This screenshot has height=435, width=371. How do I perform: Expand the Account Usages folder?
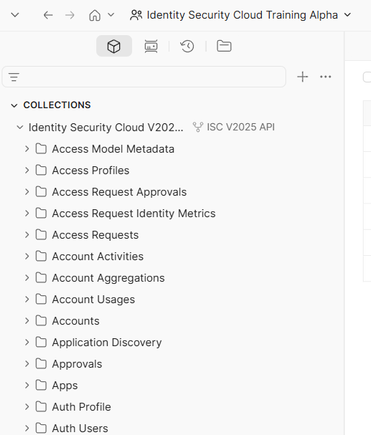click(27, 299)
